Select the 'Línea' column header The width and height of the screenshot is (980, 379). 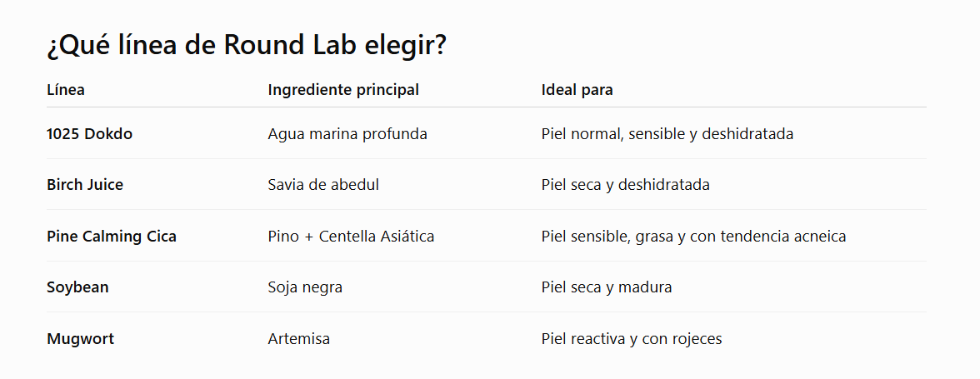(x=66, y=90)
